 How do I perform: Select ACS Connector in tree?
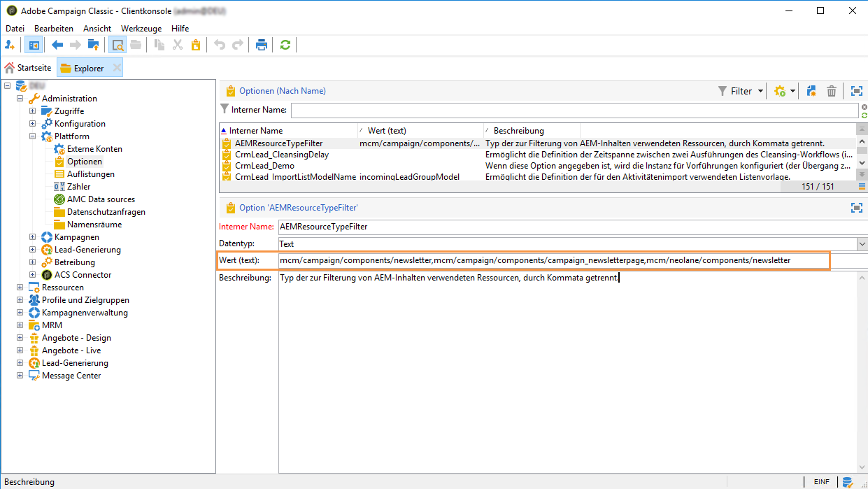click(x=83, y=275)
